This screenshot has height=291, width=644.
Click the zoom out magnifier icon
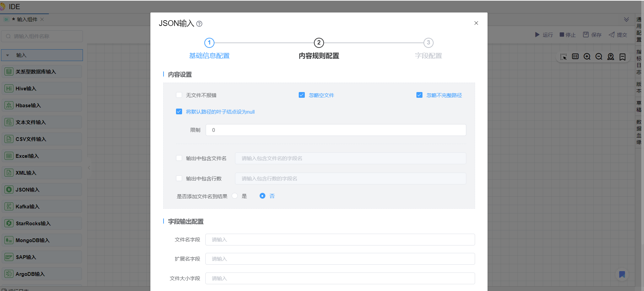(599, 57)
